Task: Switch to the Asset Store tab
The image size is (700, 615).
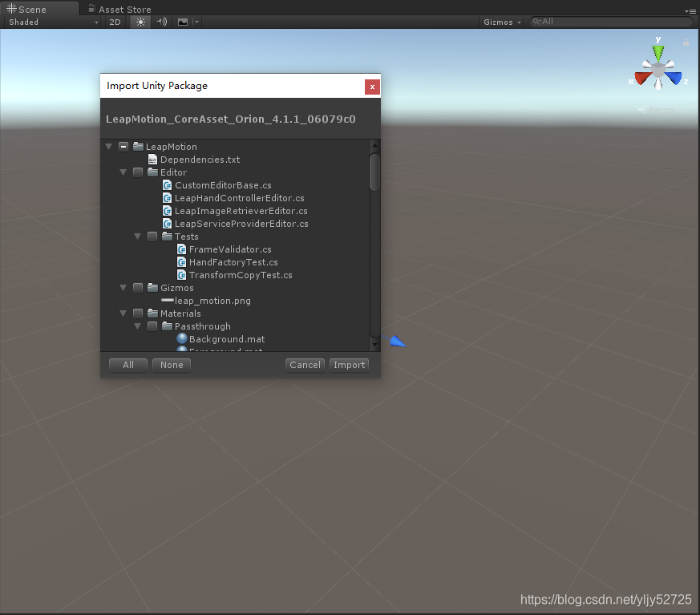Action: [120, 9]
